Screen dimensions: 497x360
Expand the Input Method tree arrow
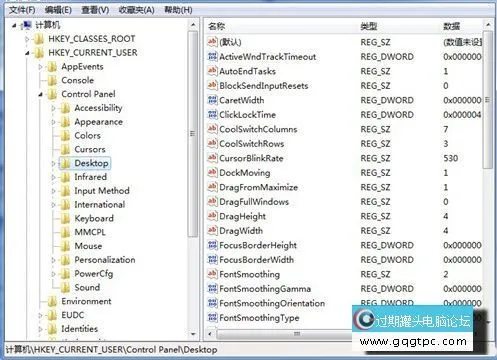(53, 191)
